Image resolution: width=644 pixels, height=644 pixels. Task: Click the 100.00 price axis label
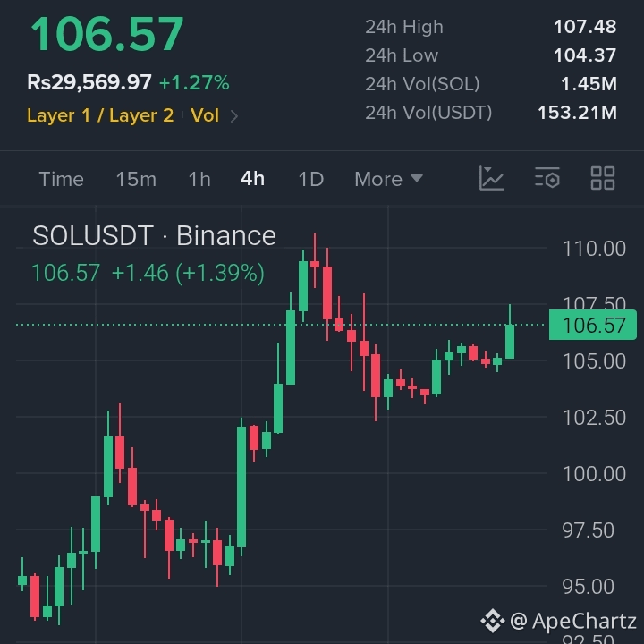coord(594,474)
